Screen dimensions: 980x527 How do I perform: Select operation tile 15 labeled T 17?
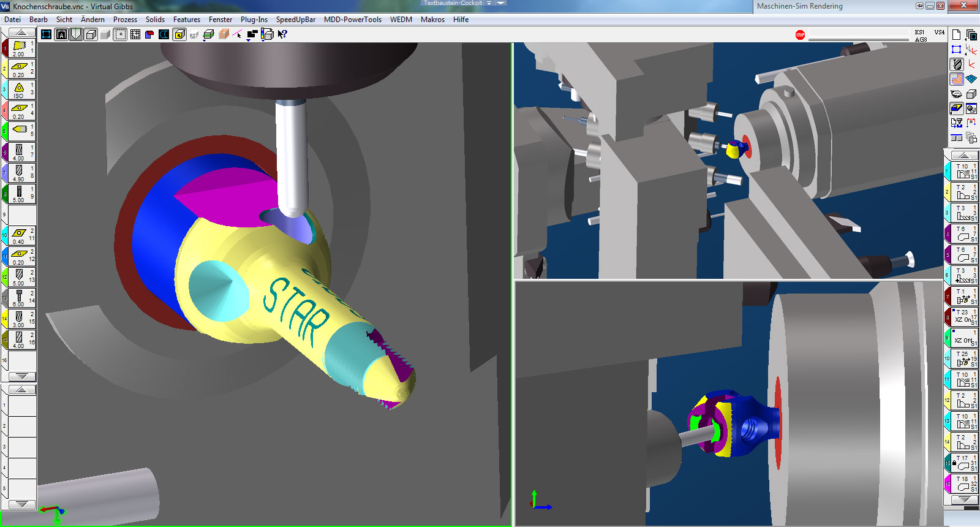(x=965, y=462)
